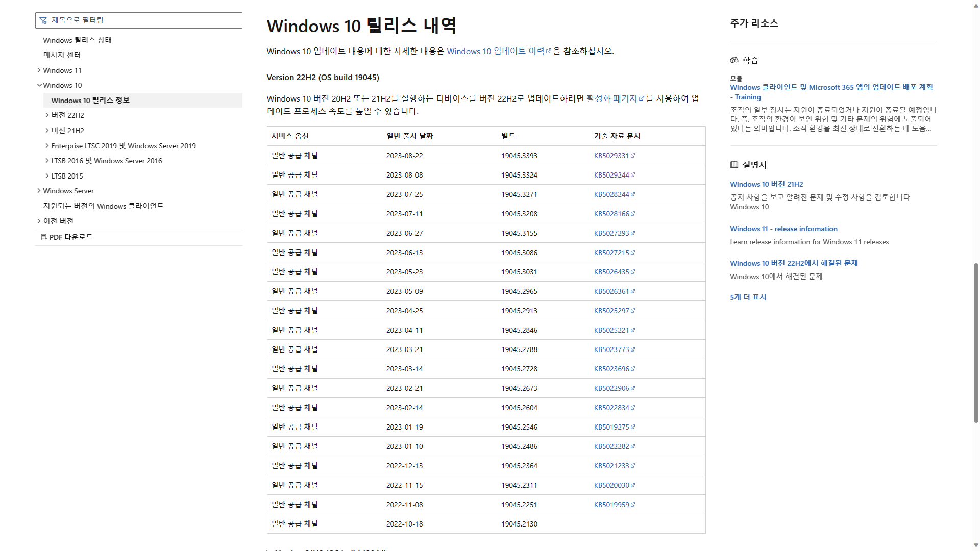
Task: Click the 제목으로 필터링 input field
Action: click(x=143, y=20)
